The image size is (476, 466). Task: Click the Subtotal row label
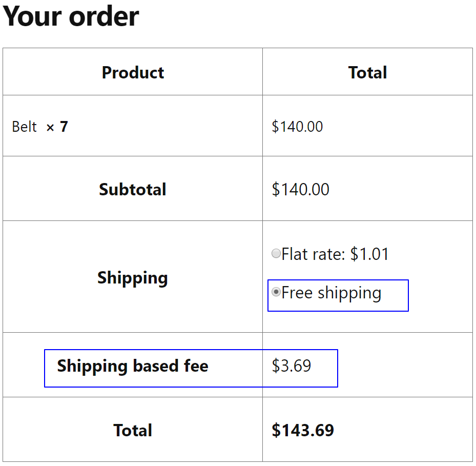click(132, 189)
